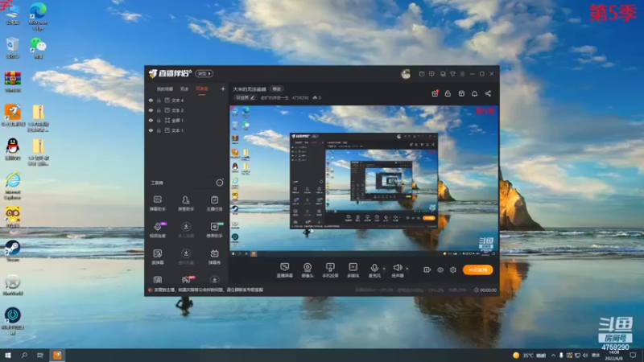The image size is (644, 362).
Task: Open the mail icon in title bar
Action: click(x=422, y=74)
